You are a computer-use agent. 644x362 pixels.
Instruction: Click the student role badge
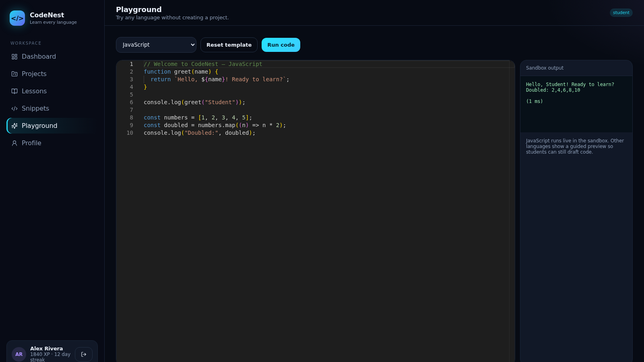(x=621, y=13)
